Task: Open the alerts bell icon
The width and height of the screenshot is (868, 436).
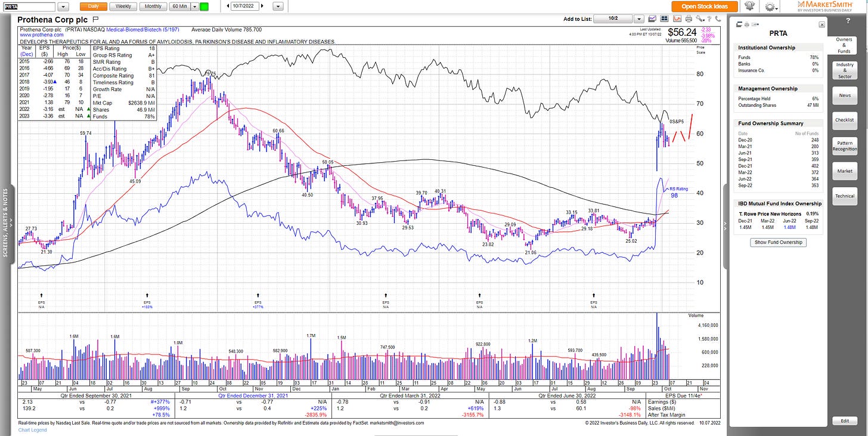Action: 749,6
